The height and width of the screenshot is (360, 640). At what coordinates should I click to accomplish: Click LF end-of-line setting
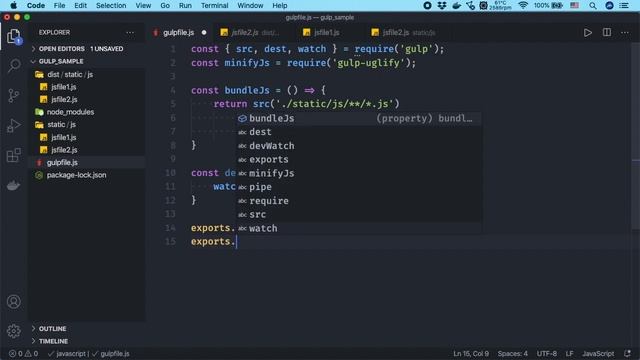click(569, 354)
